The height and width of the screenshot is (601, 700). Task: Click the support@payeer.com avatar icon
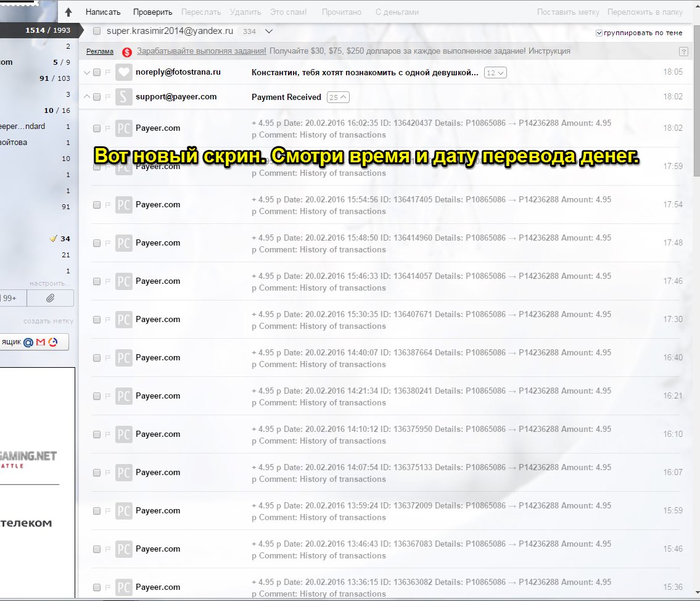[124, 97]
